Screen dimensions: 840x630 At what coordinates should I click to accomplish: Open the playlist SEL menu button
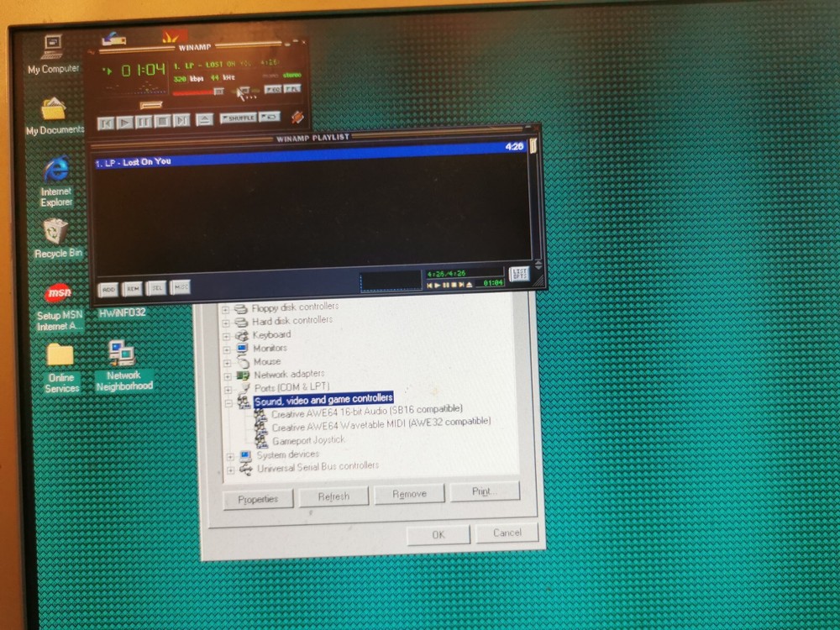tap(156, 288)
